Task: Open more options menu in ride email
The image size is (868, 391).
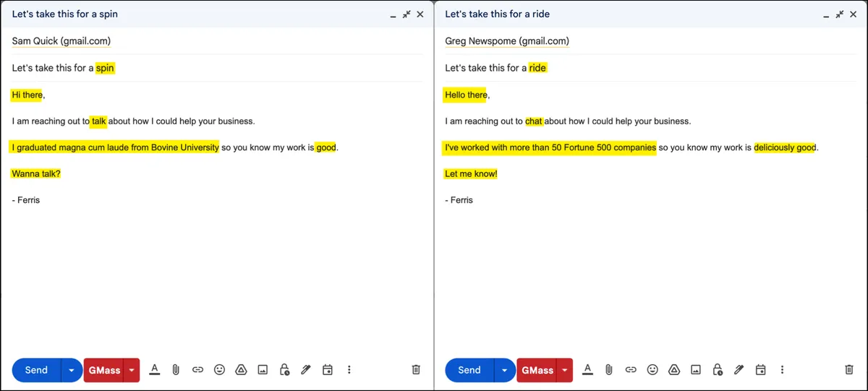Action: (782, 369)
